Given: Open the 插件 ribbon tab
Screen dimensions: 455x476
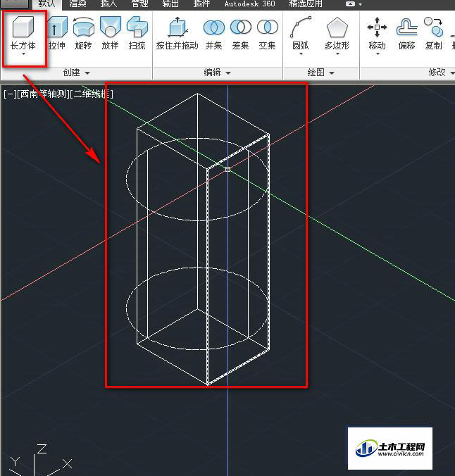Looking at the screenshot, I should [201, 4].
